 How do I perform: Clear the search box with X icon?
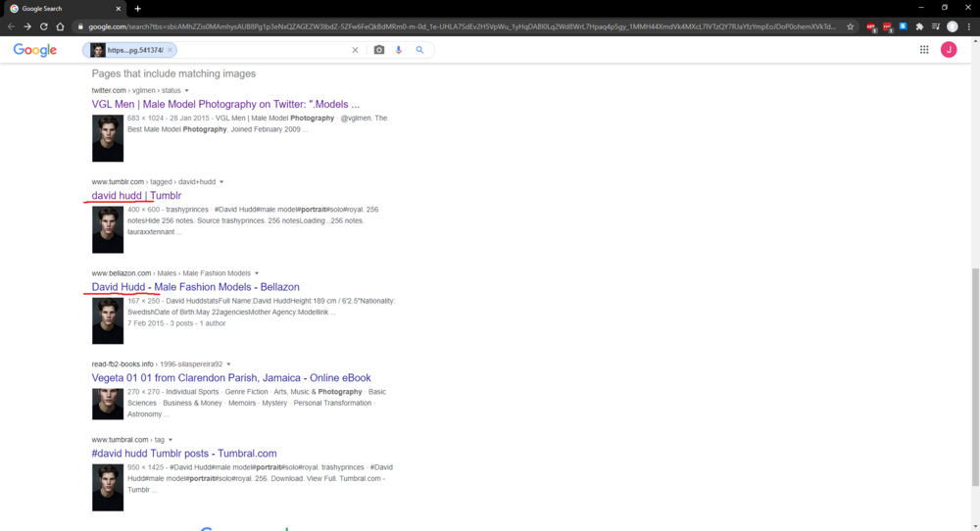coord(355,50)
